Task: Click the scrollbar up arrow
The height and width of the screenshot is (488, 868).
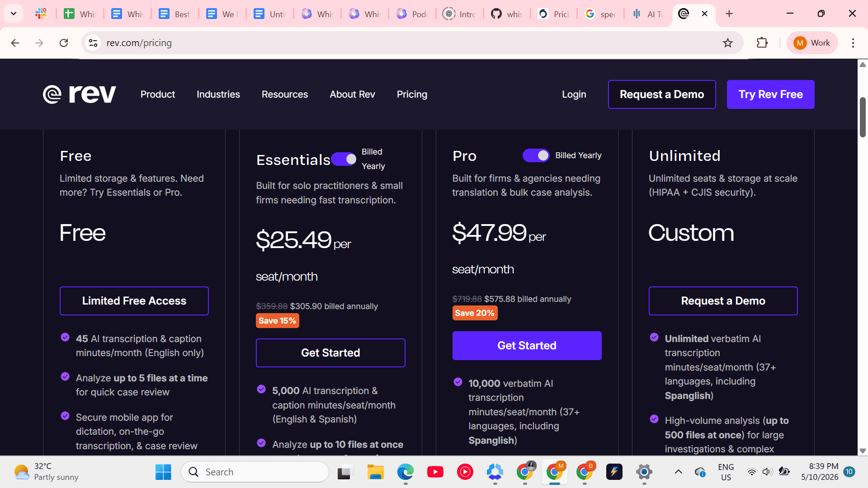Action: (x=863, y=65)
